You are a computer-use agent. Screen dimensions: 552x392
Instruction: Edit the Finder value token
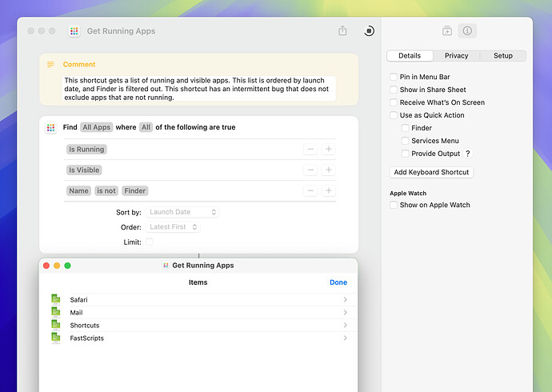click(135, 190)
